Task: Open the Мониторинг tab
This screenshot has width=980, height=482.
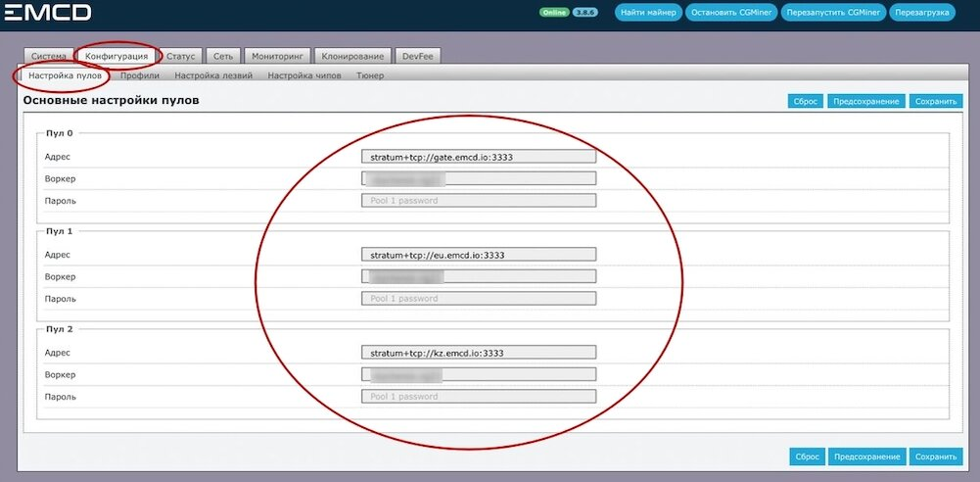Action: [x=277, y=56]
